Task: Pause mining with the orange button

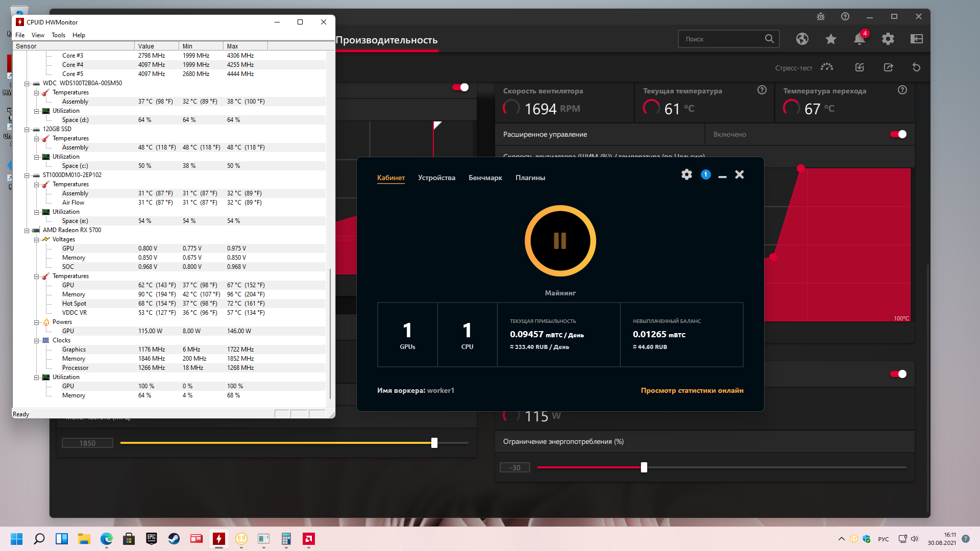Action: 560,241
